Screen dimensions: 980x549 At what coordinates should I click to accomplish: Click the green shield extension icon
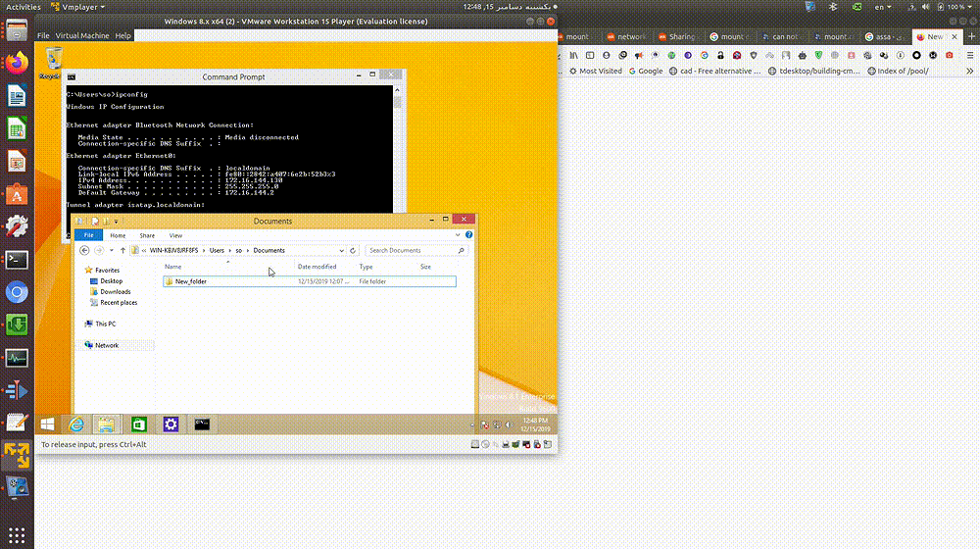[818, 55]
